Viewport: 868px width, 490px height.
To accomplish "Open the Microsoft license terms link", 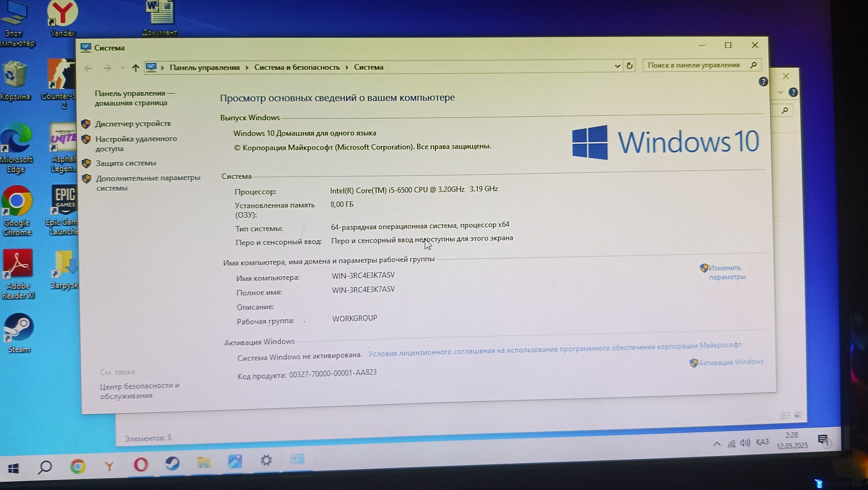I will [555, 349].
